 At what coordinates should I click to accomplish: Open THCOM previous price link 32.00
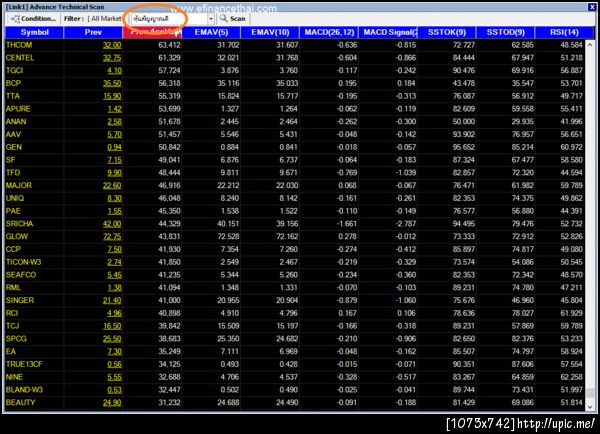coord(112,45)
